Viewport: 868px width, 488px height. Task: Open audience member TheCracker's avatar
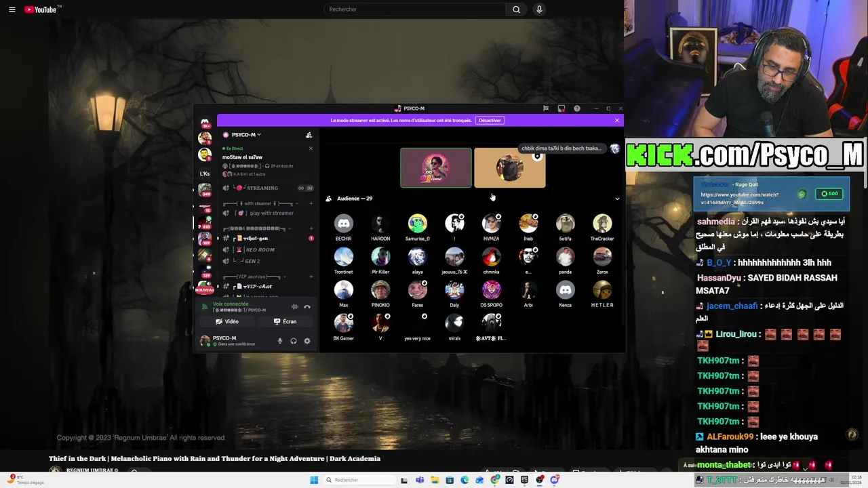coord(602,224)
